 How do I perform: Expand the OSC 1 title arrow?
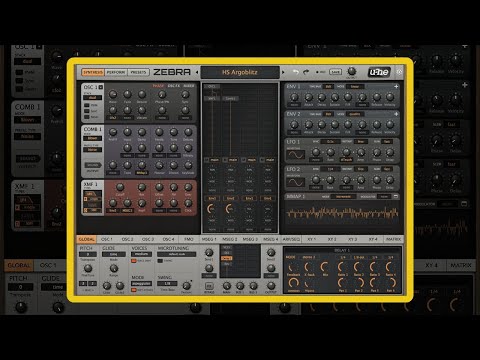point(101,87)
